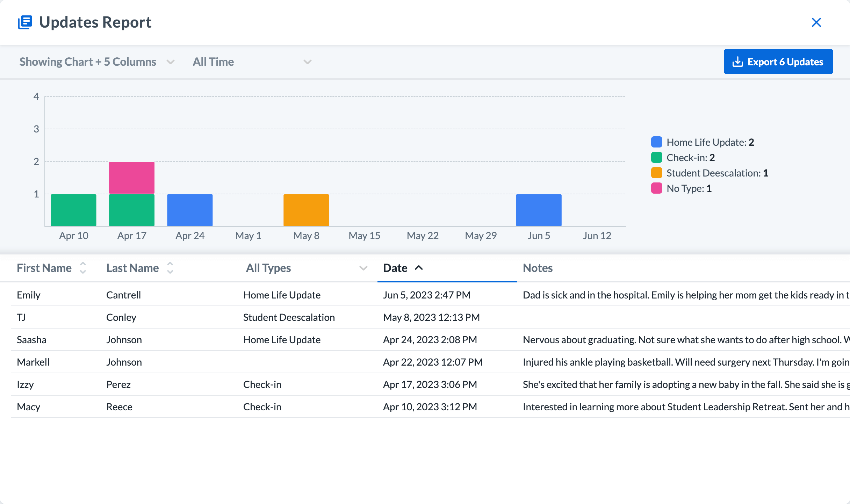Select Izzy in the First Name column
Screen dimensions: 850x504
25,384
